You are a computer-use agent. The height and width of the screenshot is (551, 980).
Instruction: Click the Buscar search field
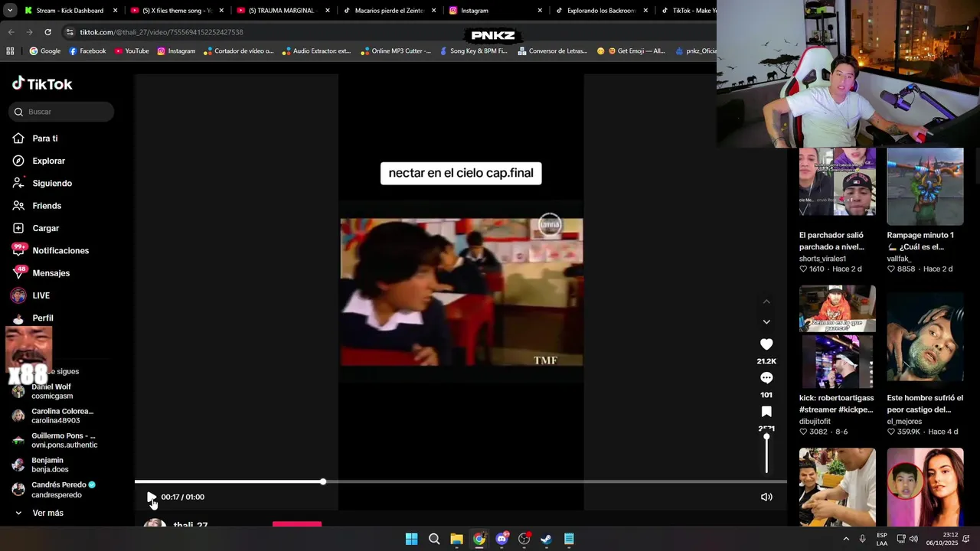61,112
